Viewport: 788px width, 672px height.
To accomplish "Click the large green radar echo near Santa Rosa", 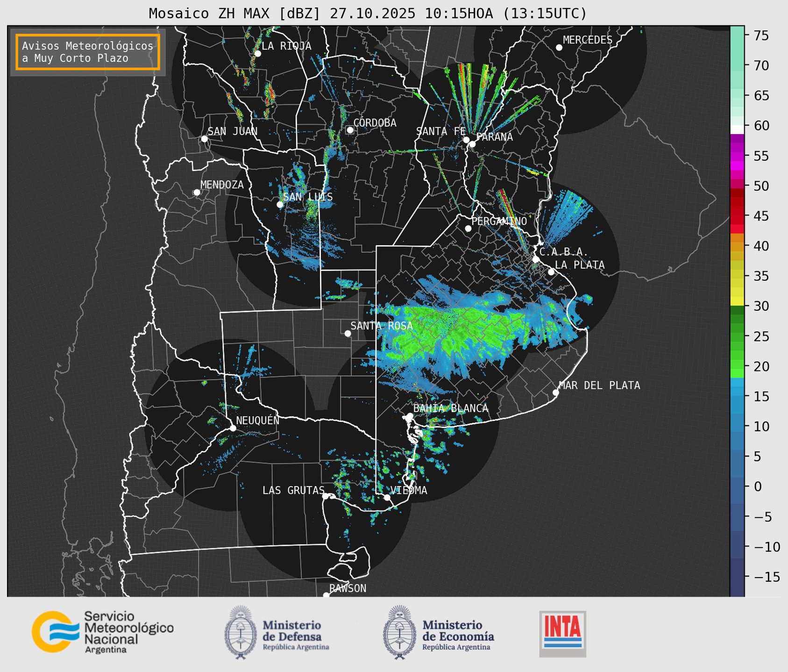I will [x=455, y=329].
